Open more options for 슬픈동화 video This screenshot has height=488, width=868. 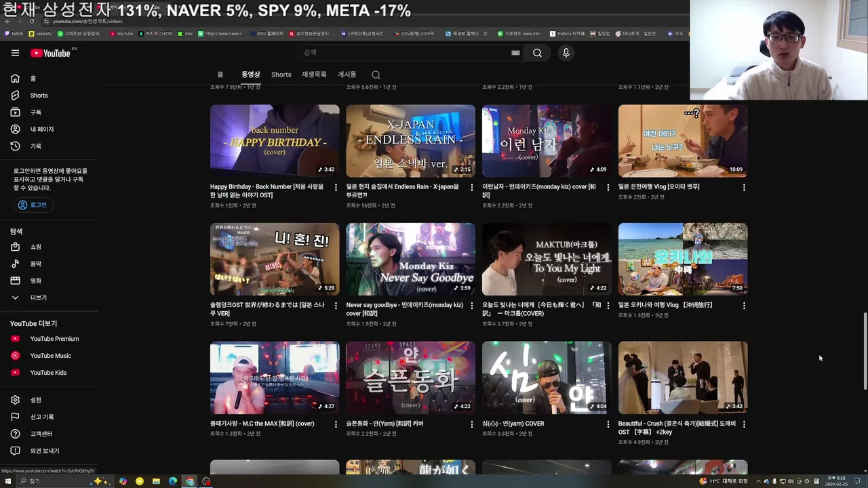pos(472,424)
